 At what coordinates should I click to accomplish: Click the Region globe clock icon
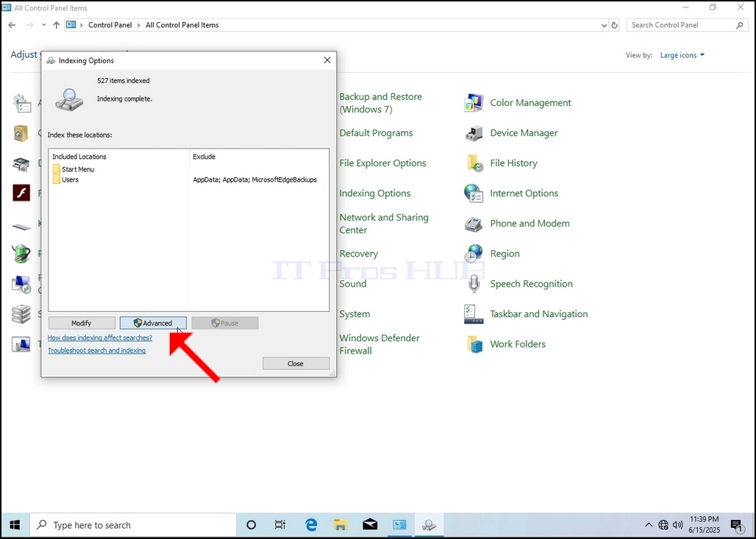(474, 254)
